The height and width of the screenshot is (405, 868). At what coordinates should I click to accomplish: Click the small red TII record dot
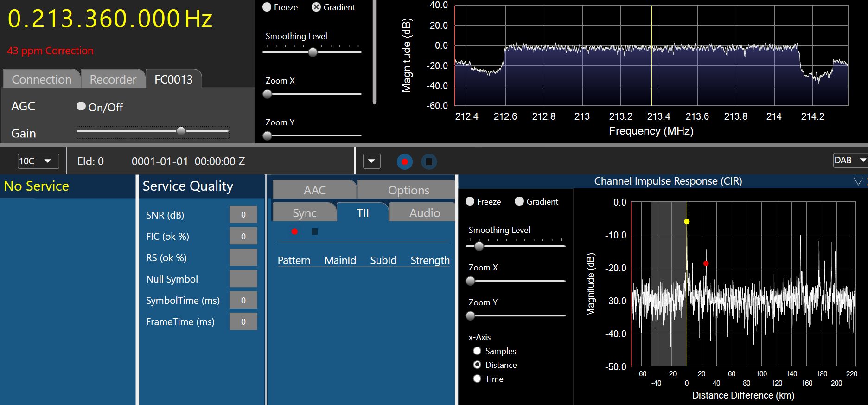tap(294, 231)
